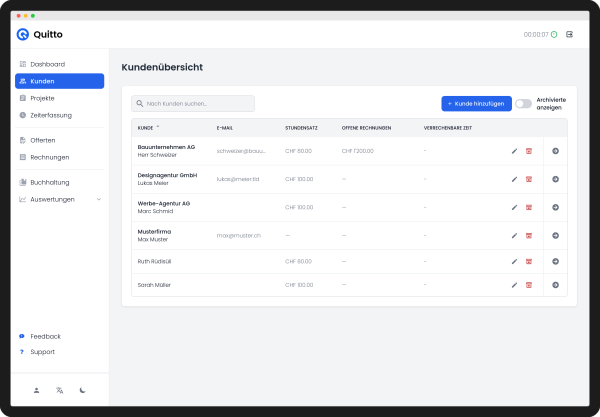Open details arrow for Ruth Rüdisüli

pyautogui.click(x=555, y=261)
